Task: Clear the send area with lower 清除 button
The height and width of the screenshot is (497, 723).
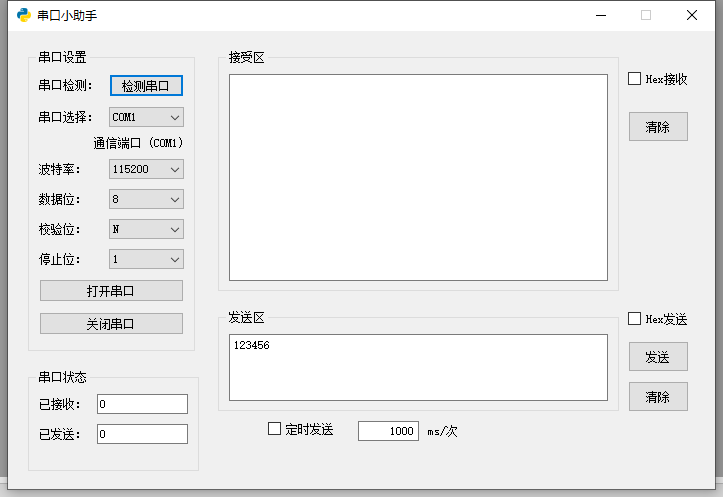Action: 658,396
